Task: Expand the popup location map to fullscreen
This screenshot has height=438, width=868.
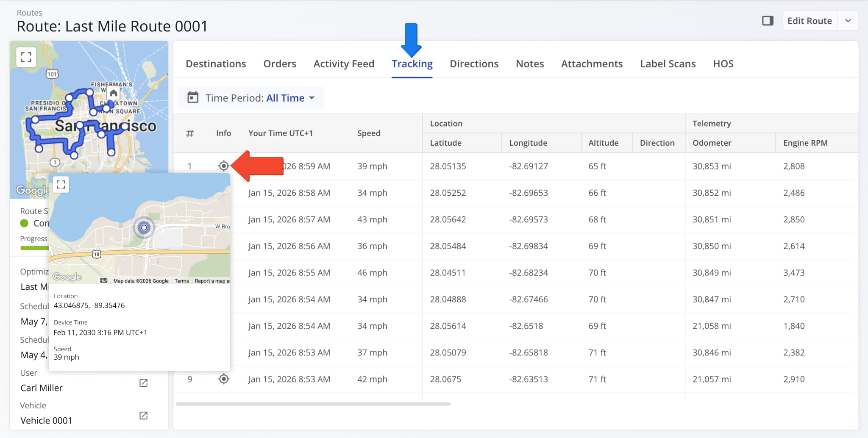Action: 61,185
